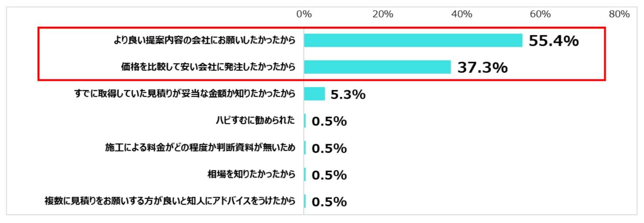Click the label 施工による料金がどの程度か判断資料が無いため

click(x=201, y=148)
